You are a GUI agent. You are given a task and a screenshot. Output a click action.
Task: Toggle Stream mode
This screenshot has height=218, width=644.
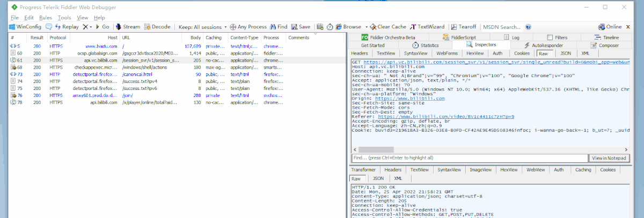point(128,26)
